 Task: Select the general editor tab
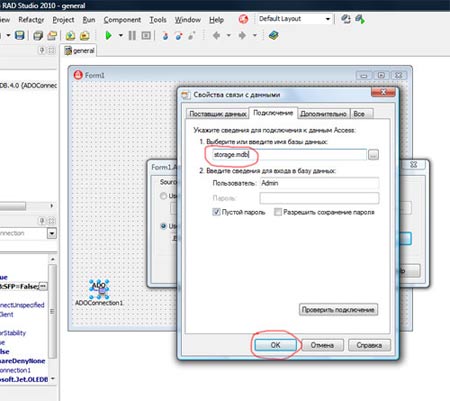80,51
